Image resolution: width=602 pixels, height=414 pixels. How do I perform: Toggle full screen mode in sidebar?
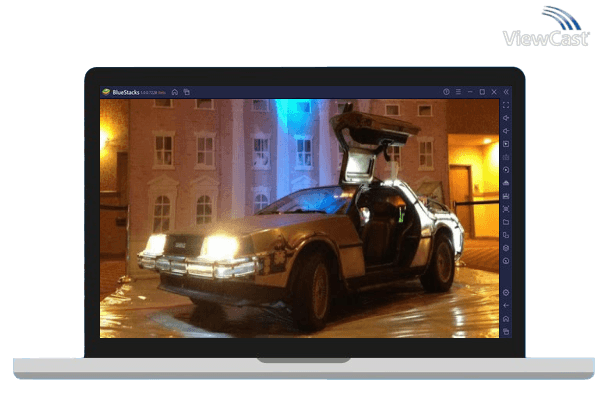pos(506,105)
